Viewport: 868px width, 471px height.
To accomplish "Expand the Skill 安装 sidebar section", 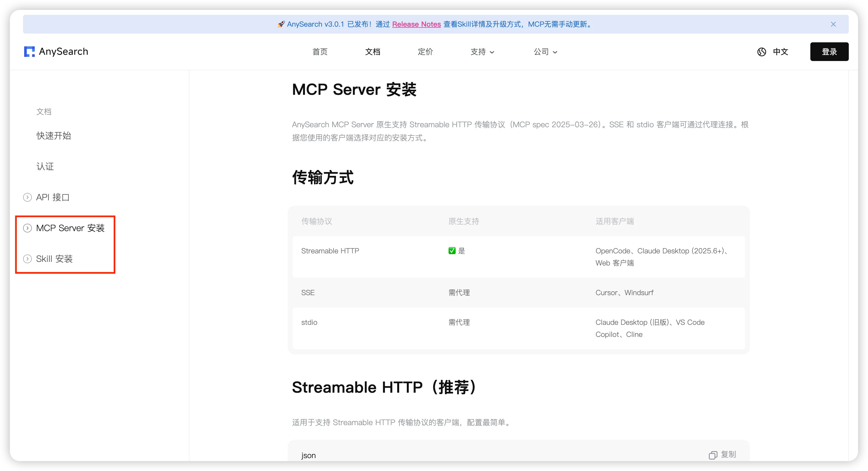I will pos(27,259).
